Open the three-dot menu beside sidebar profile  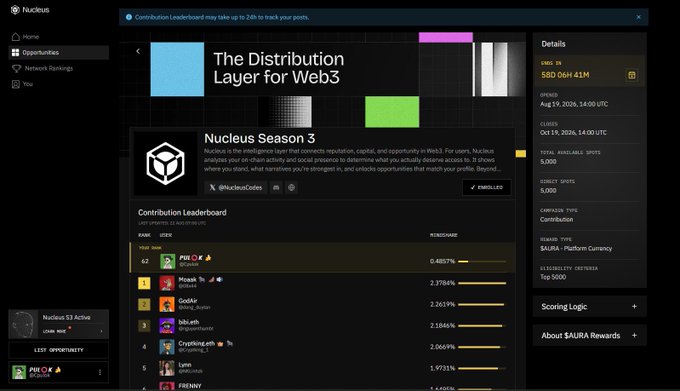100,372
